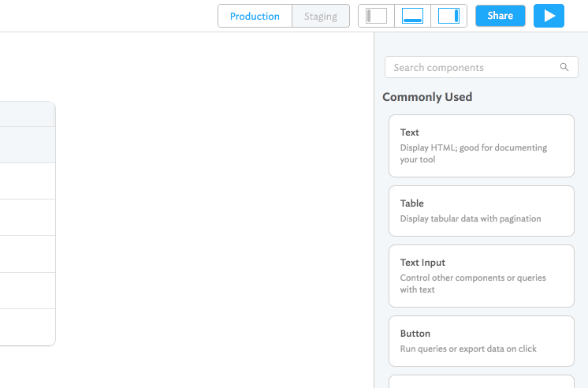Viewport: 588px width, 388px height.
Task: Toggle the left panel visibility icon
Action: click(x=376, y=16)
